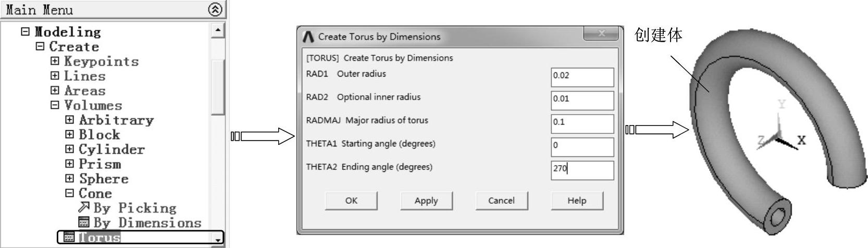Screen dimensions: 868x248
Task: Click the By Dimensions dialog icon
Action: [84, 222]
